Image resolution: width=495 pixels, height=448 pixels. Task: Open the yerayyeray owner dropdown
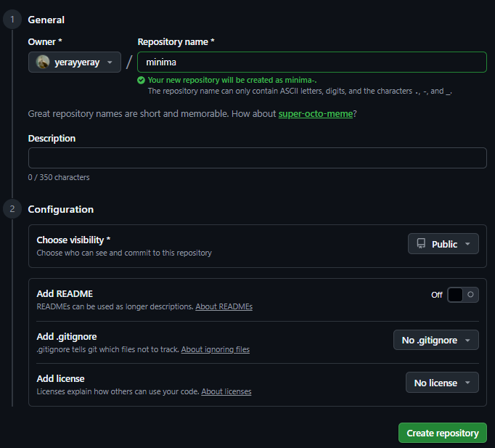tap(74, 62)
